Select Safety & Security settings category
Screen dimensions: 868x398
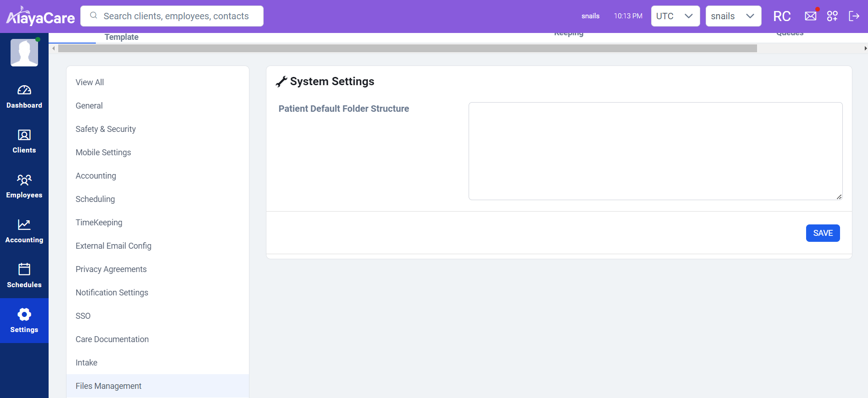[105, 129]
